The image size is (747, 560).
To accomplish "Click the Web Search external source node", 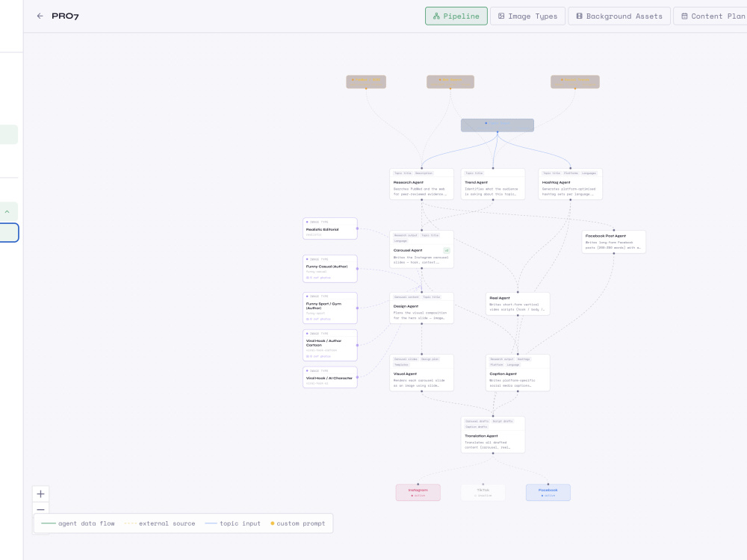I will (x=450, y=81).
